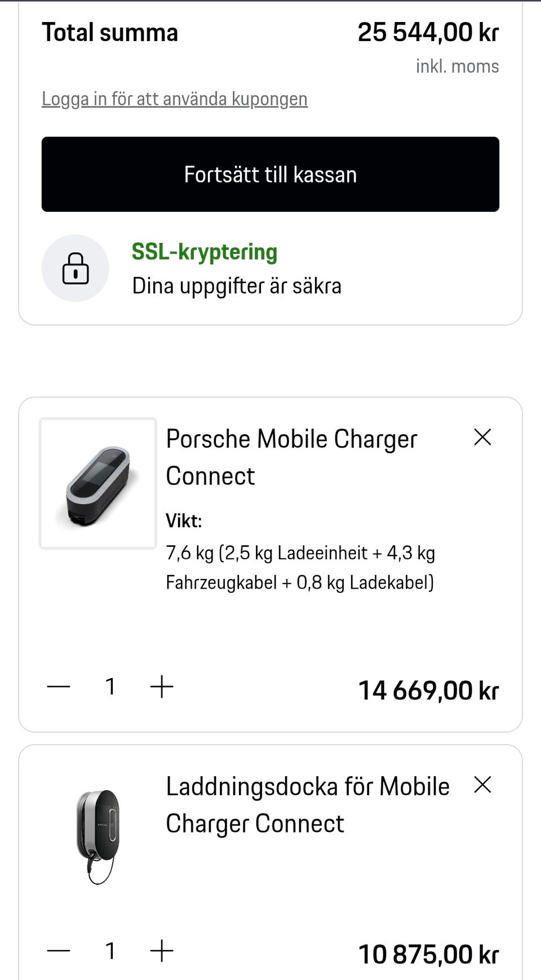The height and width of the screenshot is (980, 541).
Task: Increase quantity of the Laddningsdocka item
Action: click(x=162, y=951)
